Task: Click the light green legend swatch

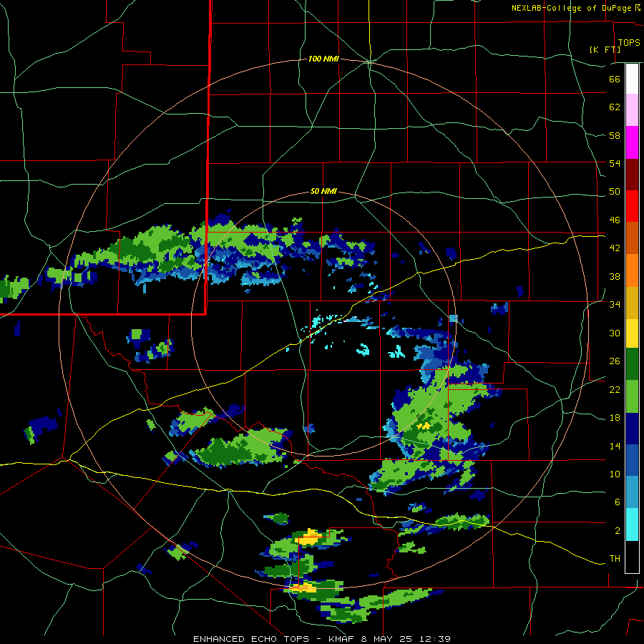Action: 632,396
